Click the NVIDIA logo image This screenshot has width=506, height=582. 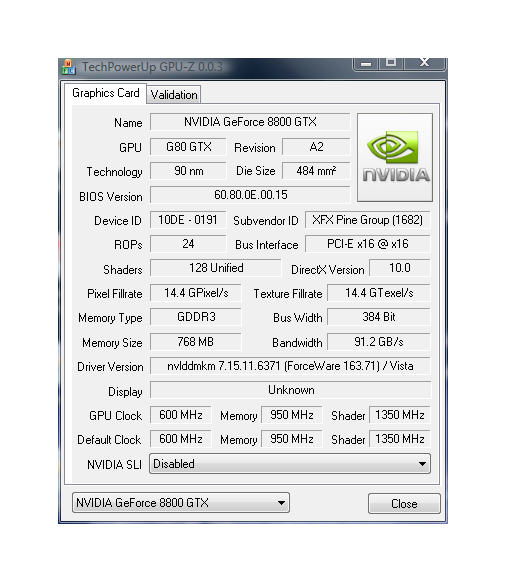(395, 157)
